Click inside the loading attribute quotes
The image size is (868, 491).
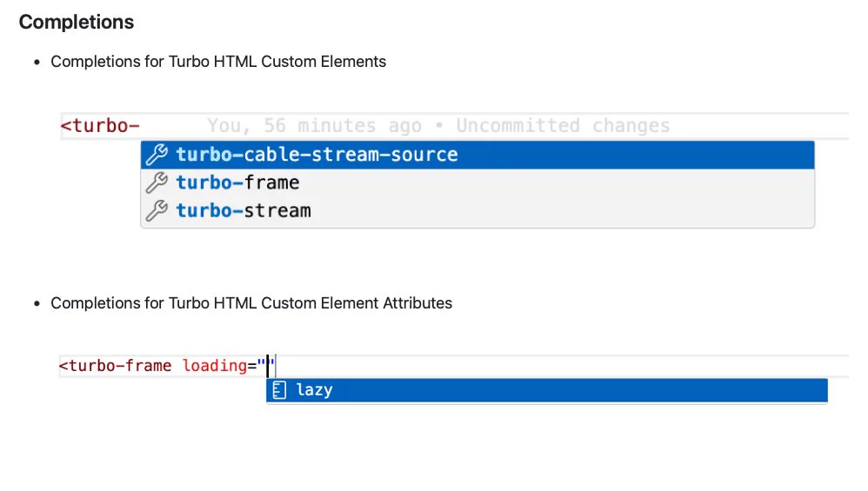[268, 366]
